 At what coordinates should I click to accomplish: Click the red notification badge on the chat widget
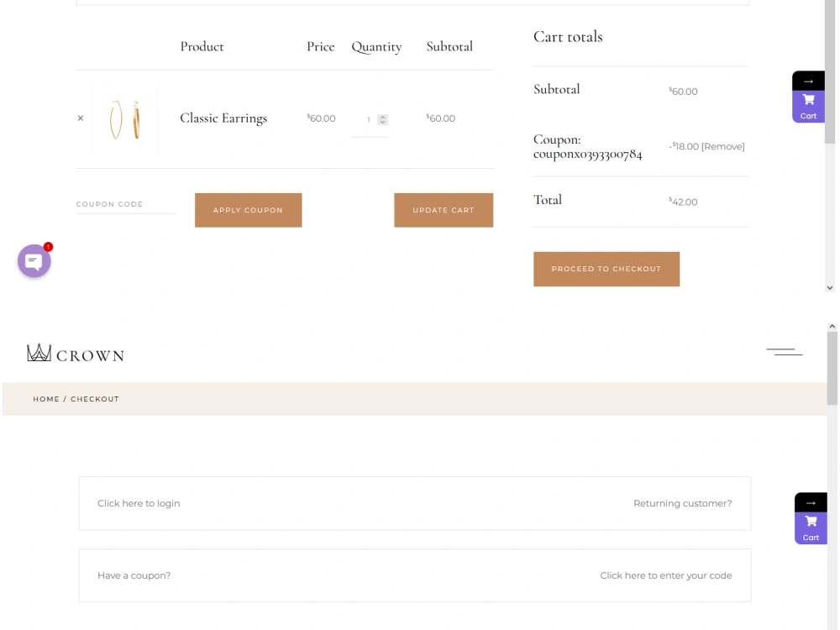pos(48,247)
